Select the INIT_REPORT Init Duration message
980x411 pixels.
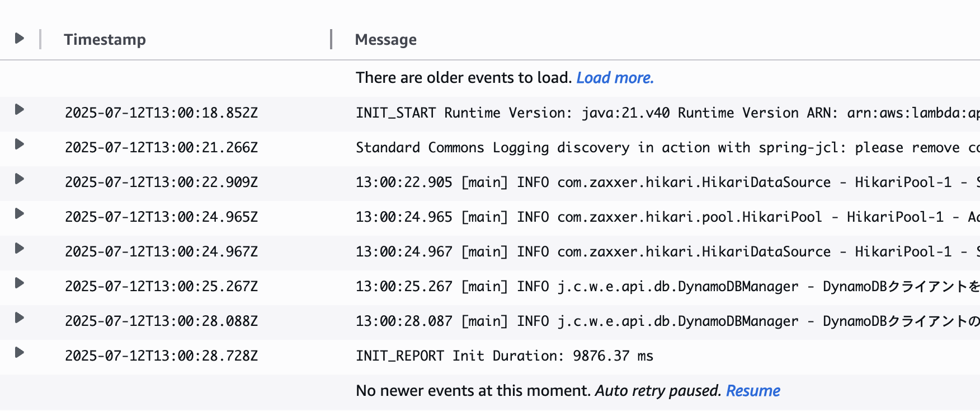pyautogui.click(x=505, y=355)
